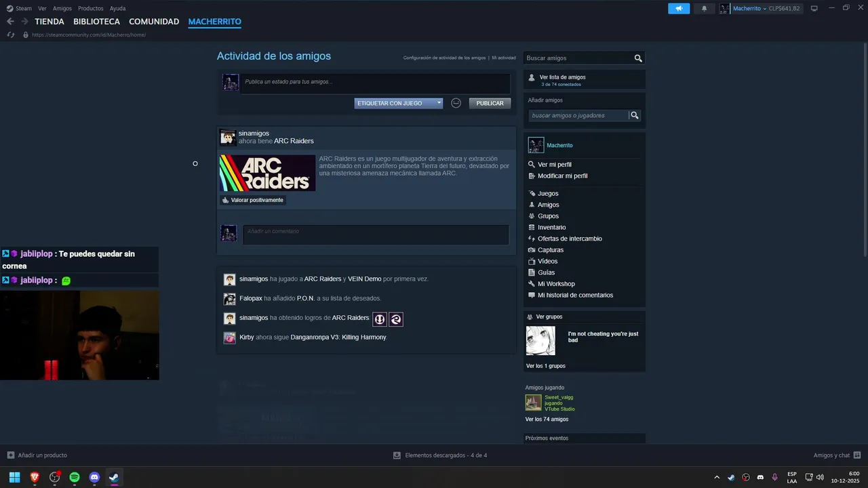
Task: Open Spotify from the taskbar
Action: [x=75, y=477]
